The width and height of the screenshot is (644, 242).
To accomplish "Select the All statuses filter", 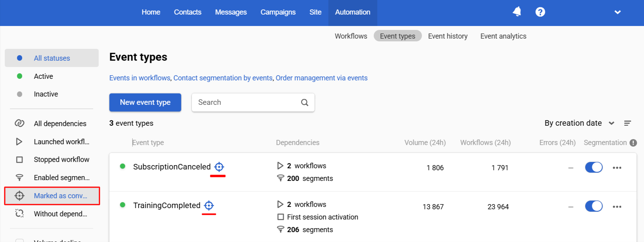I will point(52,58).
